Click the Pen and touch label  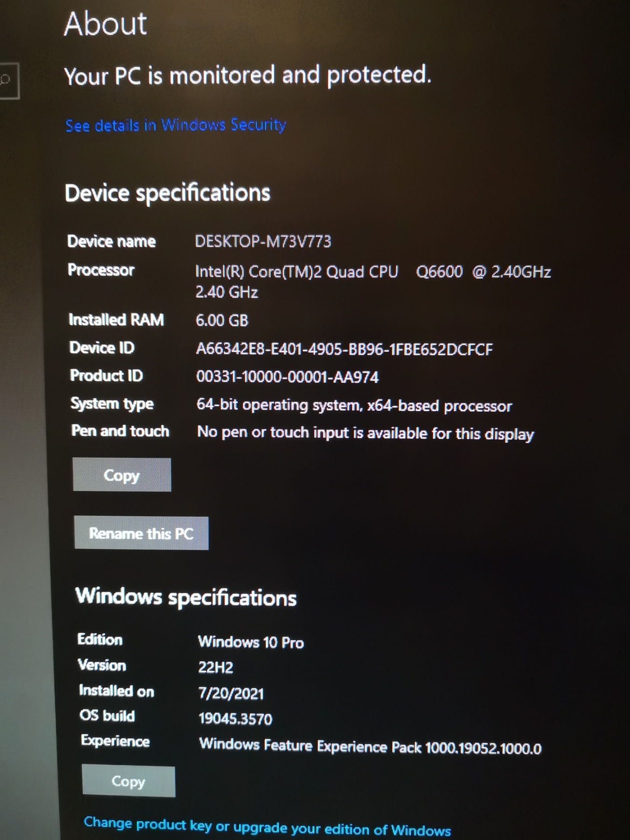(120, 431)
